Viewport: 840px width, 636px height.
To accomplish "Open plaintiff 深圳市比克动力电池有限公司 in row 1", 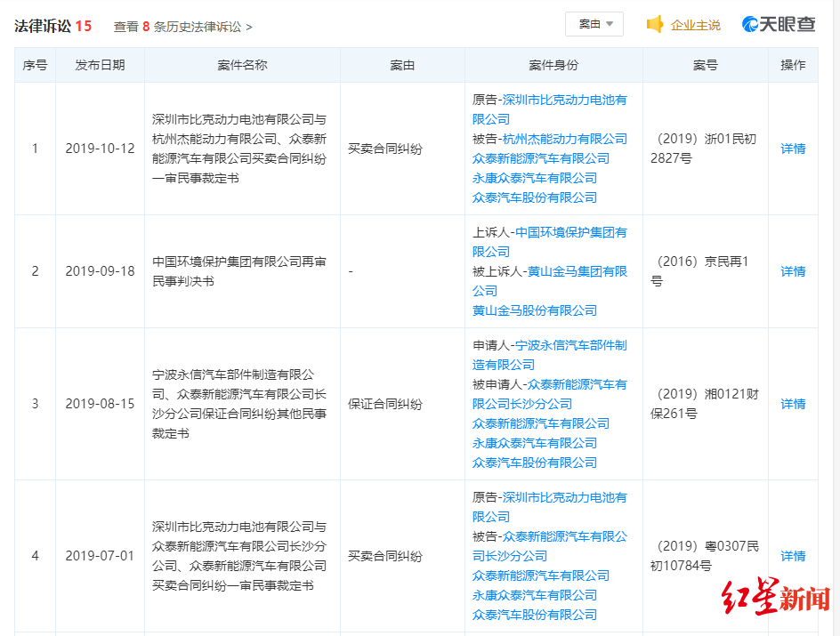I will [x=550, y=109].
